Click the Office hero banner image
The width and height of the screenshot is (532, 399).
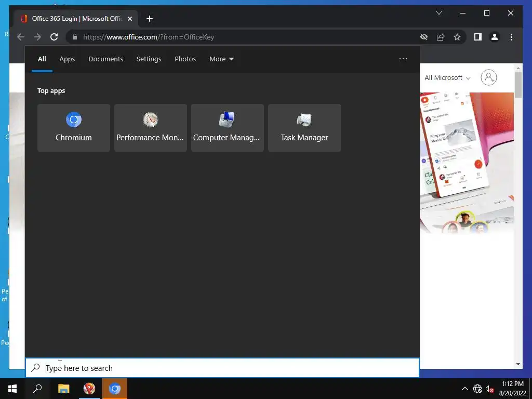coord(467,163)
